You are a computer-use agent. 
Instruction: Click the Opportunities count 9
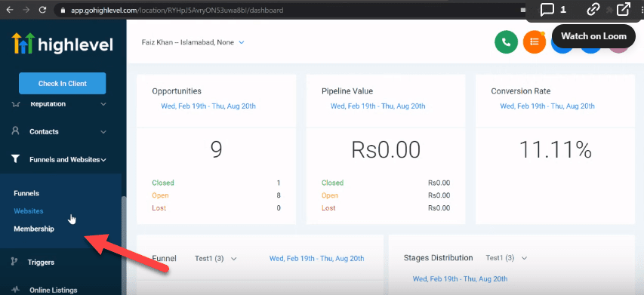(216, 149)
